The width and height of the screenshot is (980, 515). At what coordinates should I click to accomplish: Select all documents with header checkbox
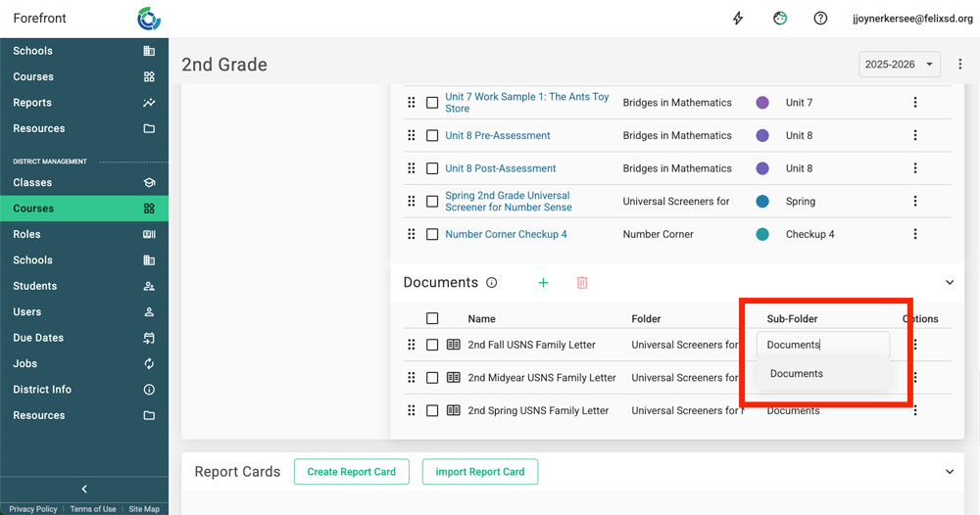(432, 318)
